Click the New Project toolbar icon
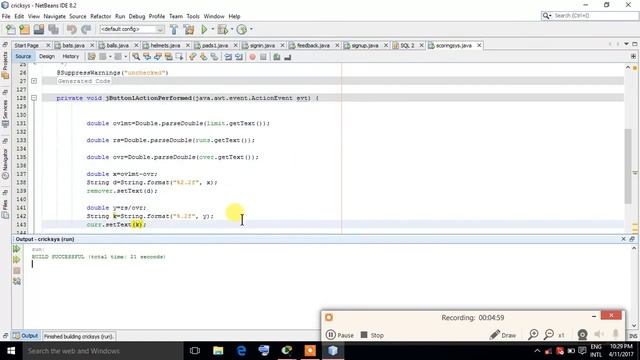Image resolution: width=640 pixels, height=360 pixels. click(x=24, y=29)
